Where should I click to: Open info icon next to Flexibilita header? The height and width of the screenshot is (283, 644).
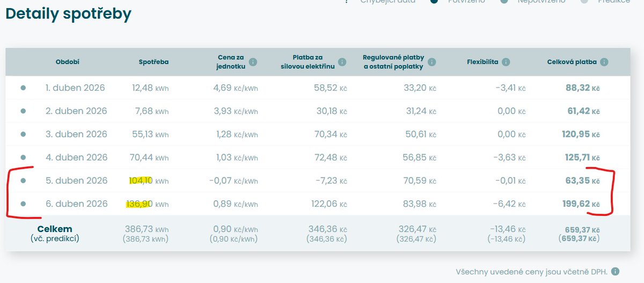point(506,62)
